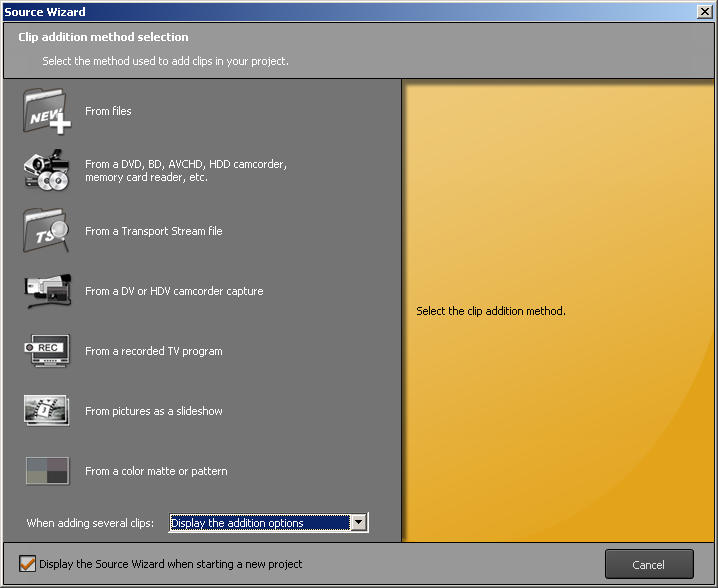Viewport: 718px width, 588px height.
Task: Choose "From a recorded TV program" label
Action: [x=154, y=351]
